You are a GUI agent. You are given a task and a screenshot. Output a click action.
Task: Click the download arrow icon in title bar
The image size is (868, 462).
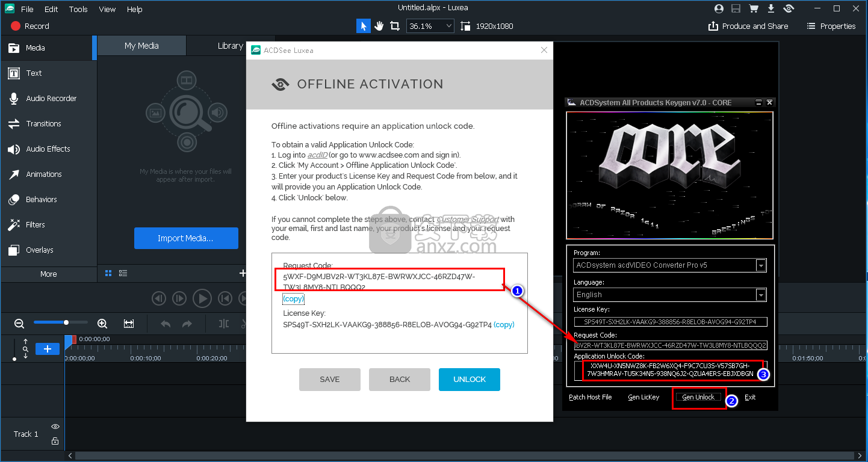771,8
